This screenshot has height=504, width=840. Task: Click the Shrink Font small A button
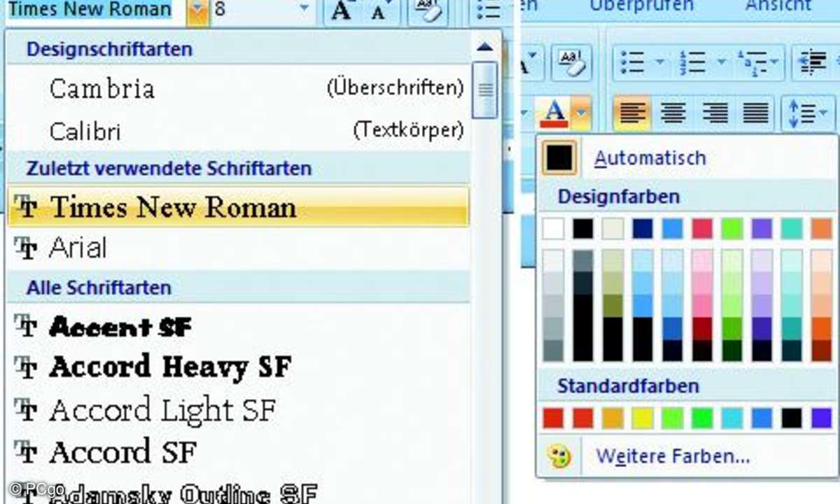(379, 10)
